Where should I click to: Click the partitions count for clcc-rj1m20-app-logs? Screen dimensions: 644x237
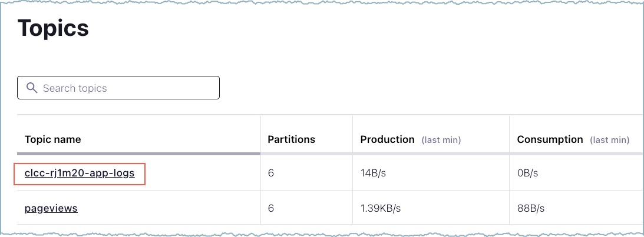[270, 173]
